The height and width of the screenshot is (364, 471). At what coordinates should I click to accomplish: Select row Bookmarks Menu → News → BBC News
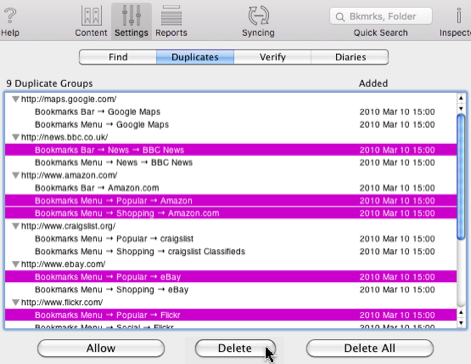tap(231, 162)
